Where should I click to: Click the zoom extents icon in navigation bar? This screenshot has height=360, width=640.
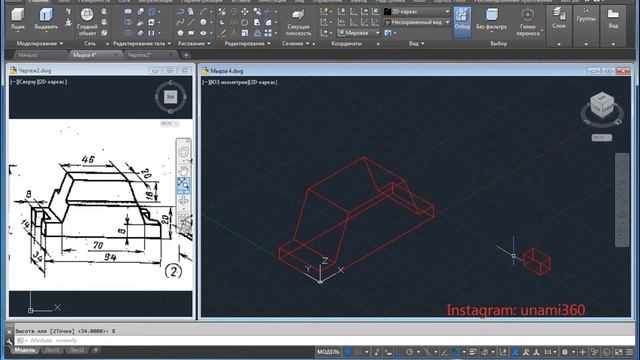(183, 184)
